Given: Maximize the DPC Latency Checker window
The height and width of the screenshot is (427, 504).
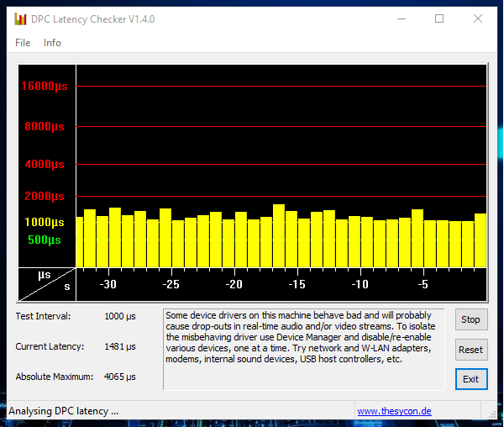Looking at the screenshot, I should point(438,18).
